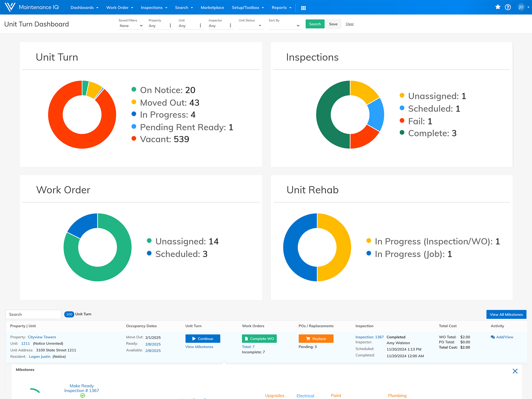Click the orange Replace button
The width and height of the screenshot is (532, 399).
click(x=316, y=339)
